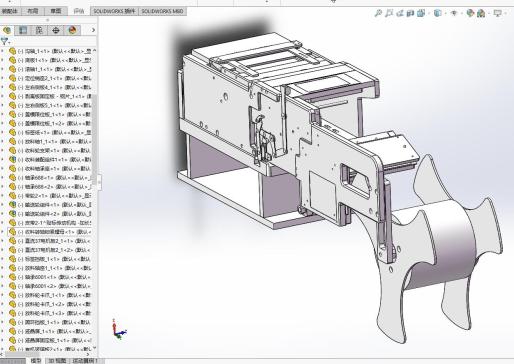Open the 运动算例 1 bottom tab
The width and height of the screenshot is (514, 364).
[x=85, y=361]
